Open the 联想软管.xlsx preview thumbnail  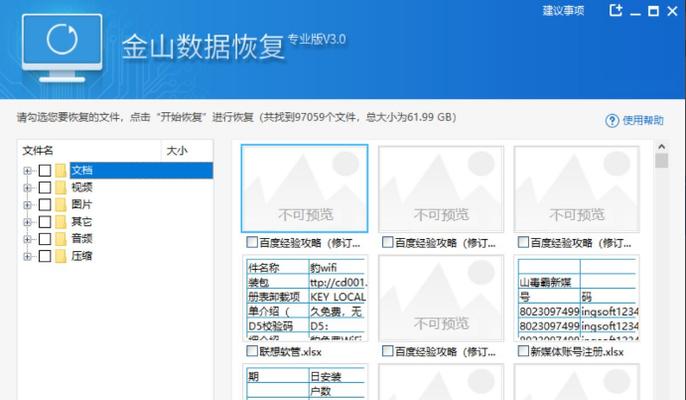coord(304,298)
